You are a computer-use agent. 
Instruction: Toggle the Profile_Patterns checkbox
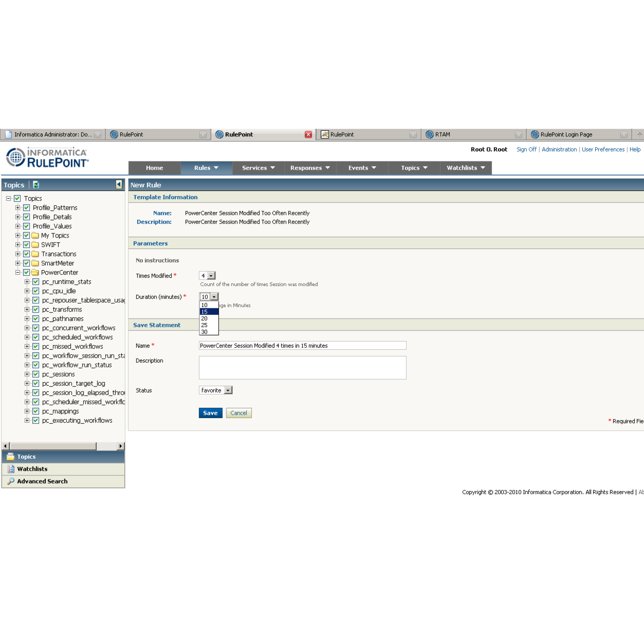pyautogui.click(x=27, y=208)
